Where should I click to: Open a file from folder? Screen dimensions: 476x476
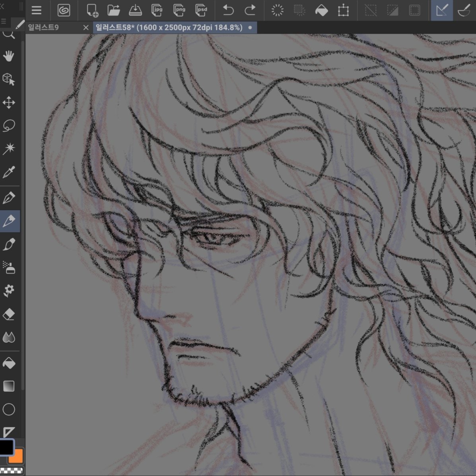(114, 10)
